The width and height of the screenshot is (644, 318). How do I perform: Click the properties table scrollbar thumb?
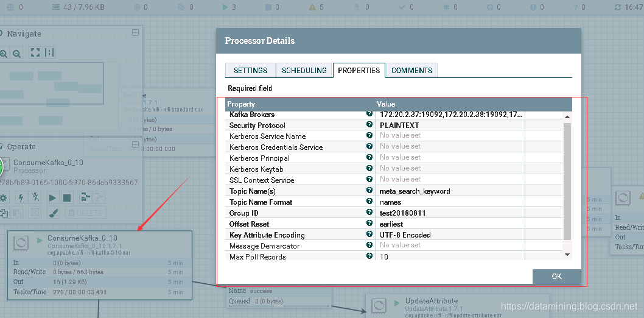point(567,181)
